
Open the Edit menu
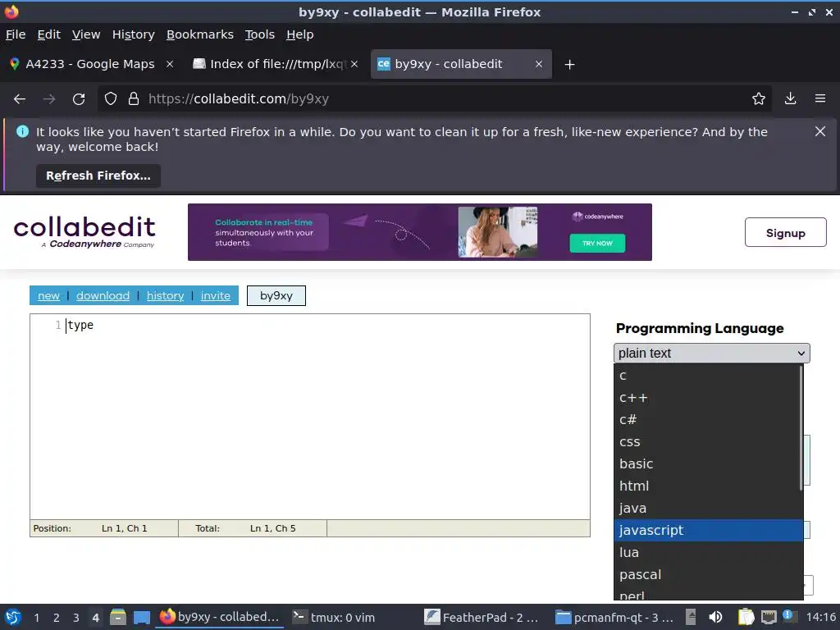tap(48, 34)
